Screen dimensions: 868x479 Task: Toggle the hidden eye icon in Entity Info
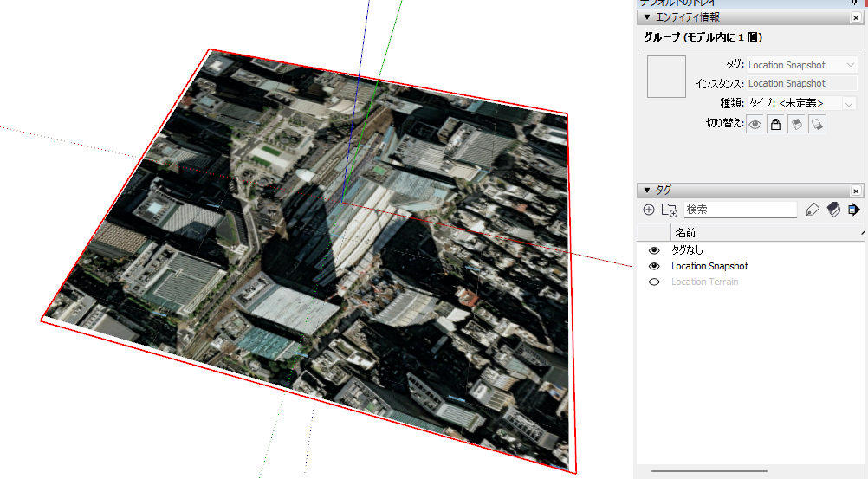click(755, 125)
